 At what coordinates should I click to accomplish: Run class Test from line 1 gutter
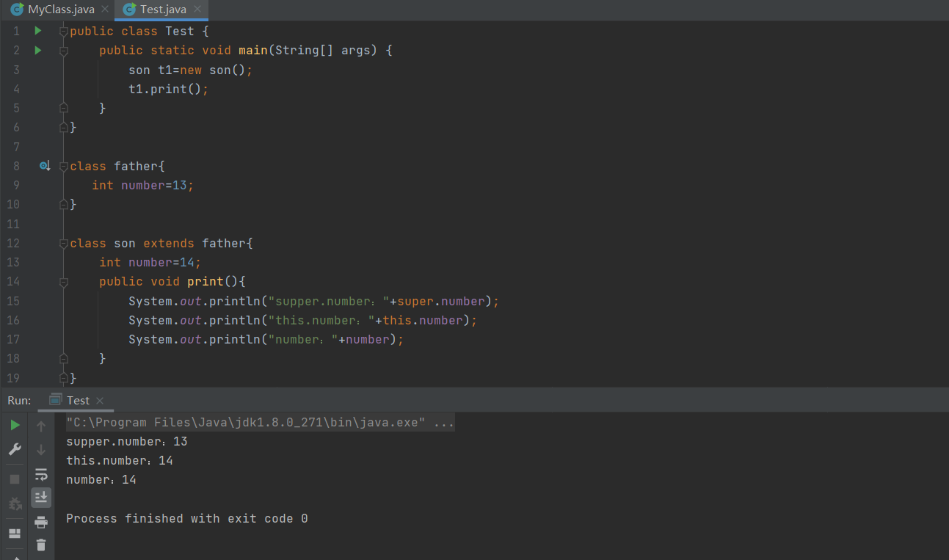tap(38, 31)
